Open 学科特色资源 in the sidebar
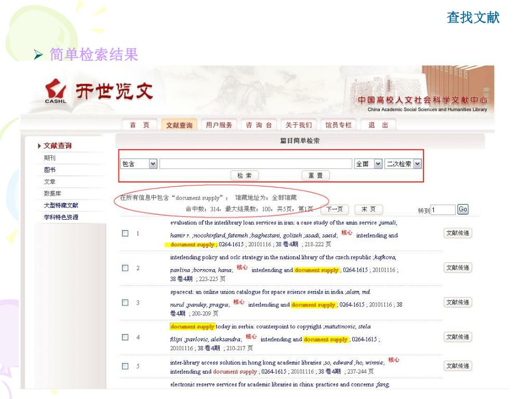532x399 pixels. coord(61,217)
